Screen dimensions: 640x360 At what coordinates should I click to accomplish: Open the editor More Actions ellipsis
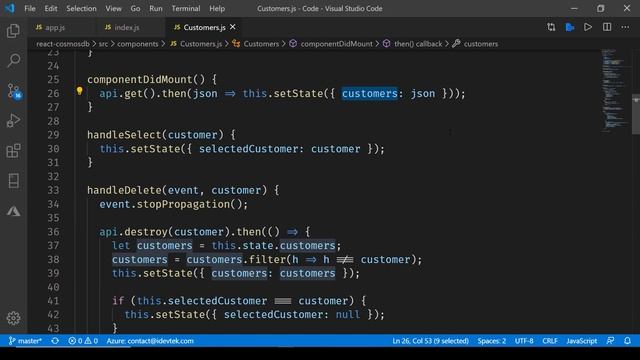(x=625, y=27)
